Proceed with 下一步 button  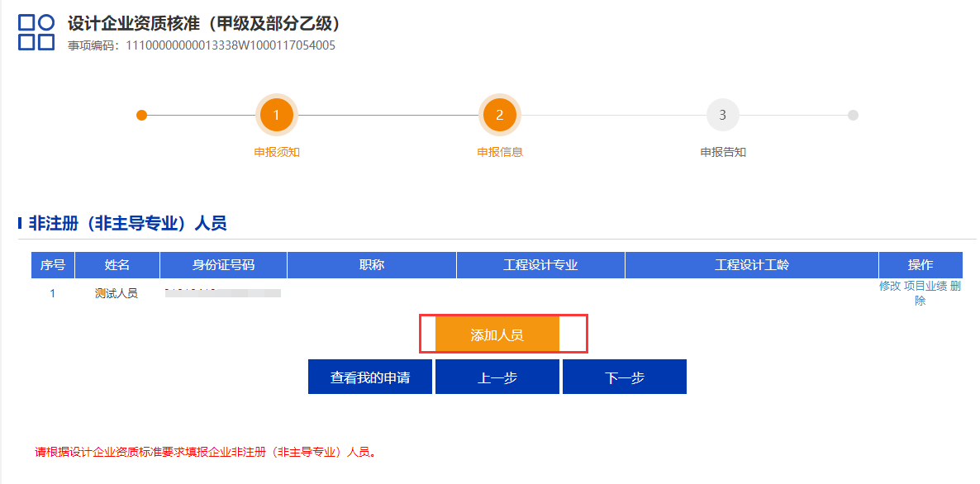tap(625, 377)
